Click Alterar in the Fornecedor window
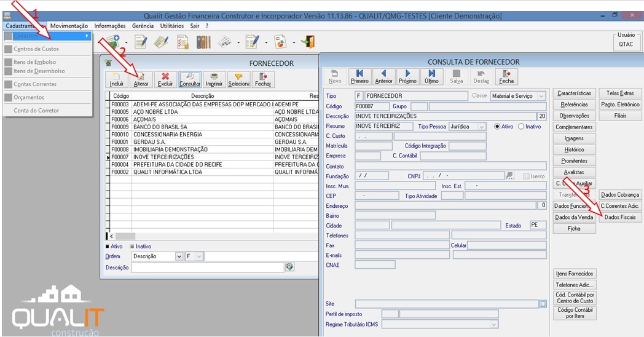644x337 pixels. 141,80
